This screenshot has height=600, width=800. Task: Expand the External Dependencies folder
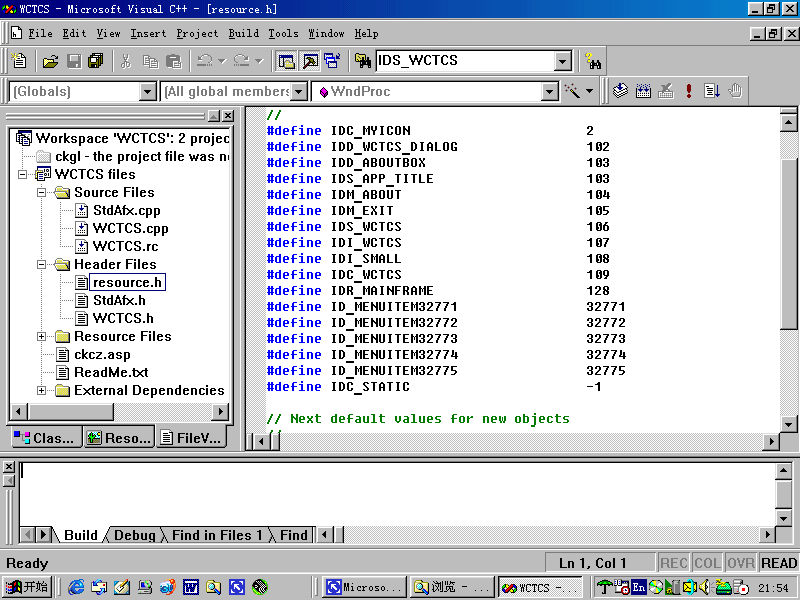pyautogui.click(x=42, y=390)
